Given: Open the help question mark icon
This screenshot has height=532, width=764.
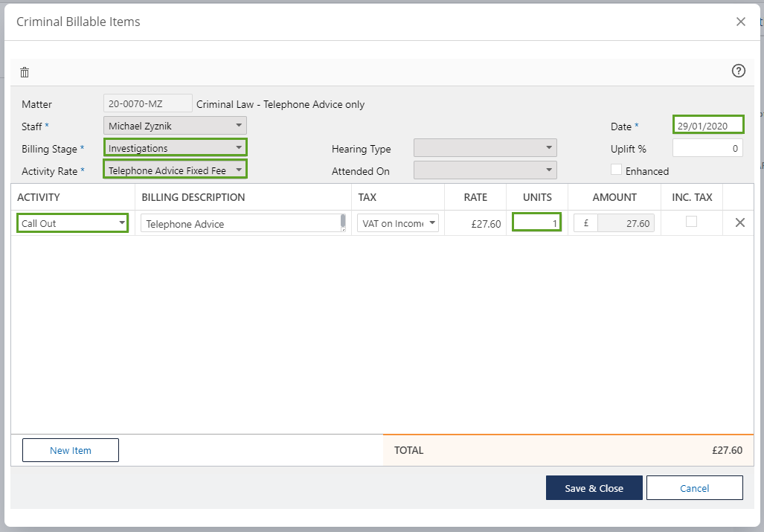Looking at the screenshot, I should pyautogui.click(x=738, y=71).
